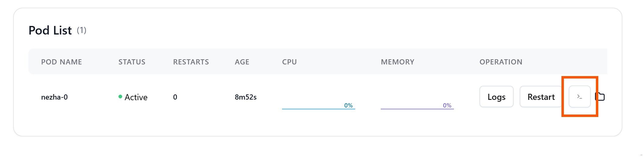Screen dimensions: 644x157
Task: Click the pod age 8m52s
Action: point(246,97)
